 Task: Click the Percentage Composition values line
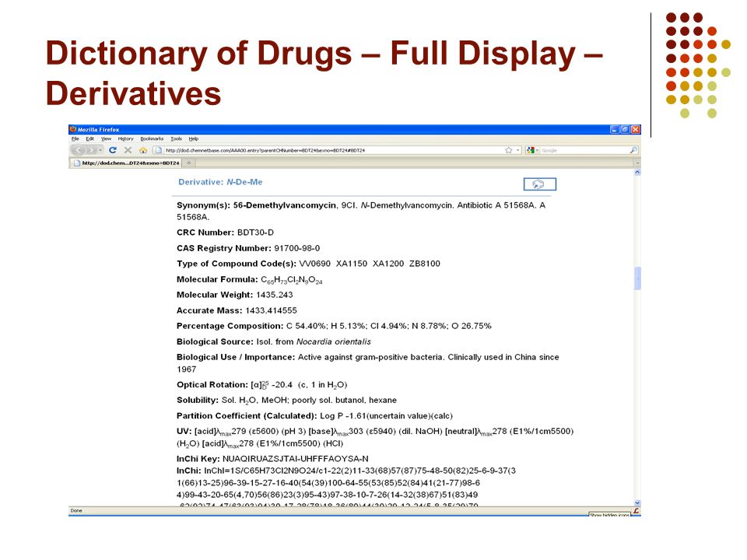point(389,326)
